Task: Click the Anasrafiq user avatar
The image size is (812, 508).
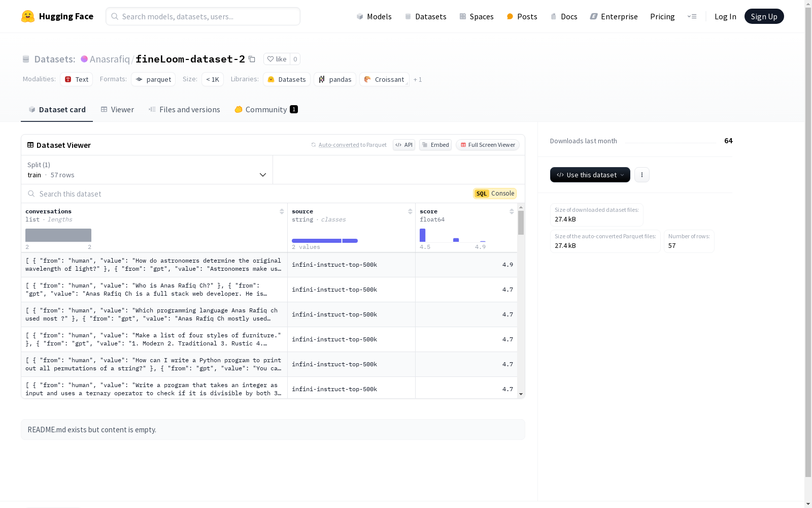Action: (x=84, y=59)
